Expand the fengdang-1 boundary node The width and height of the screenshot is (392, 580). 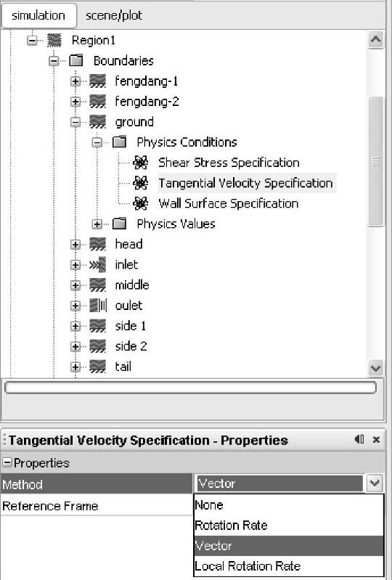point(75,81)
